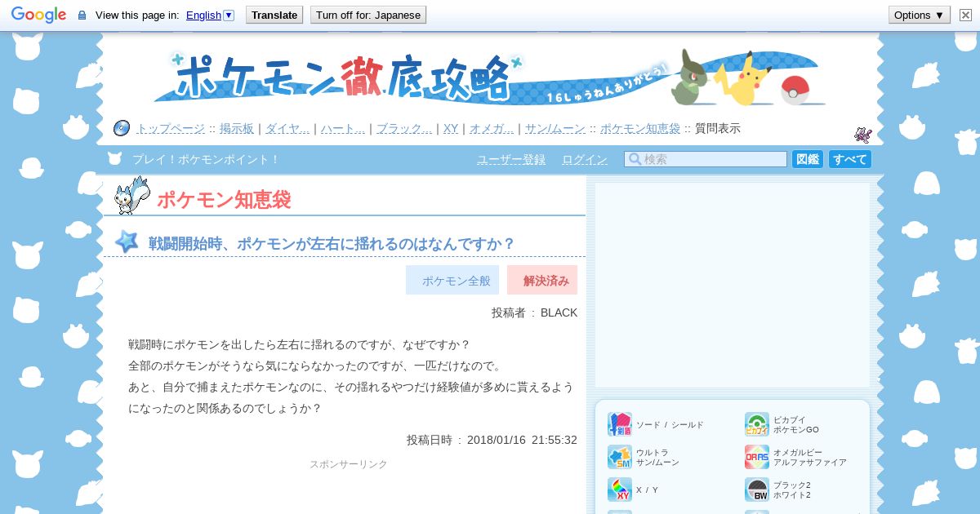
Task: Click the 解決済み status tag
Action: [542, 280]
